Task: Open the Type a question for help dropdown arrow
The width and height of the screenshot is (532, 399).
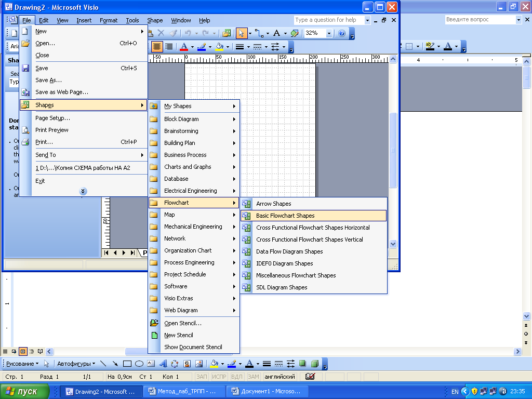Action: (367, 20)
